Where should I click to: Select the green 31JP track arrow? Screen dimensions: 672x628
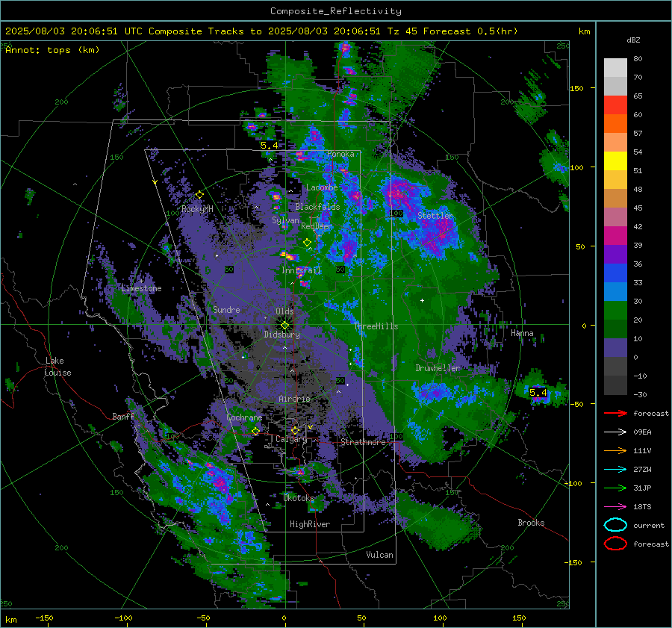[615, 488]
